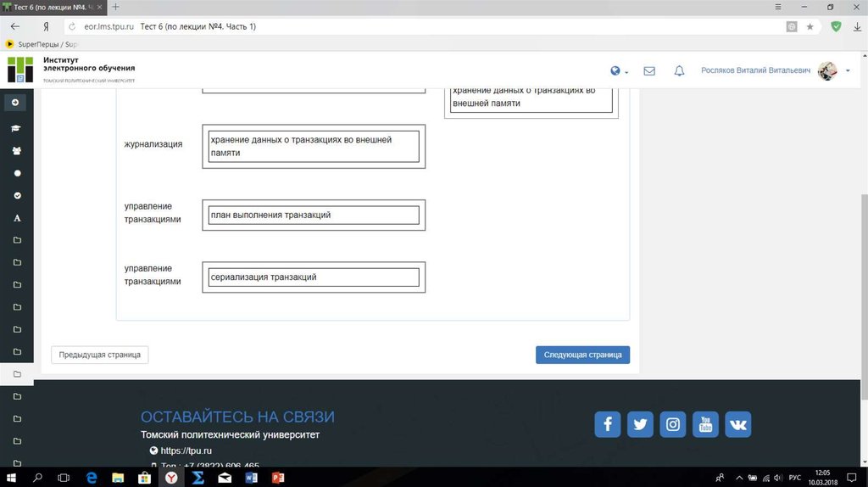Open the YouTube social link
This screenshot has height=487, width=868.
(705, 424)
